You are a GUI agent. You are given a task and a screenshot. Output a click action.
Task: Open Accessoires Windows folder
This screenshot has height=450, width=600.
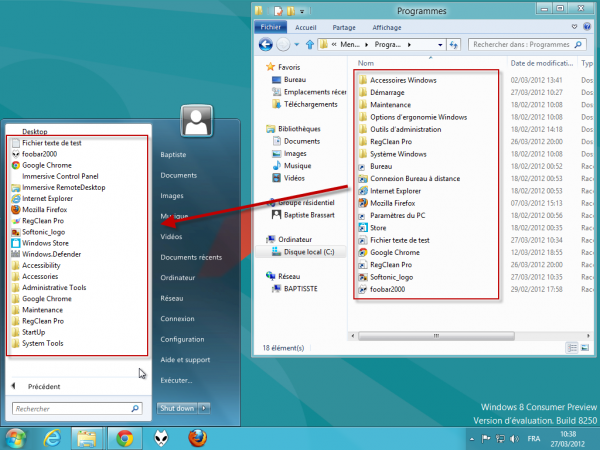tap(398, 80)
